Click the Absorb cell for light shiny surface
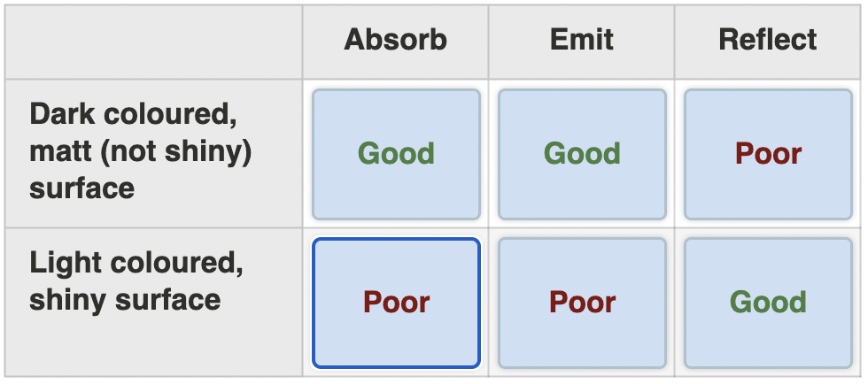The height and width of the screenshot is (384, 868). pos(396,303)
